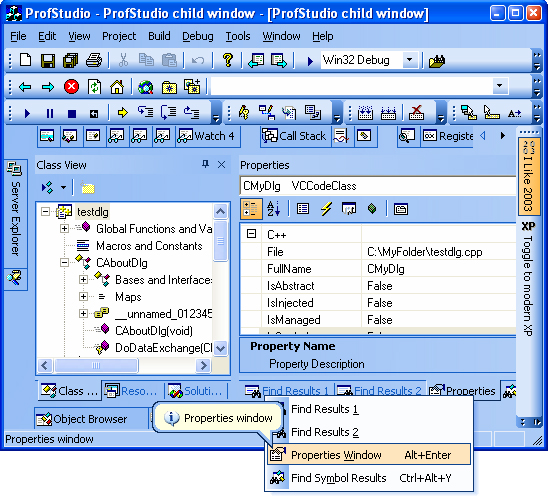Click the Class View vertical scrollbar thumb
The width and height of the screenshot is (548, 496).
(221, 240)
